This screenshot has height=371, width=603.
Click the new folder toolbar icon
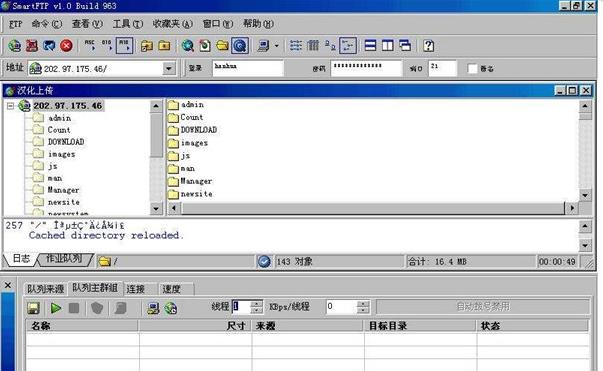[x=164, y=46]
